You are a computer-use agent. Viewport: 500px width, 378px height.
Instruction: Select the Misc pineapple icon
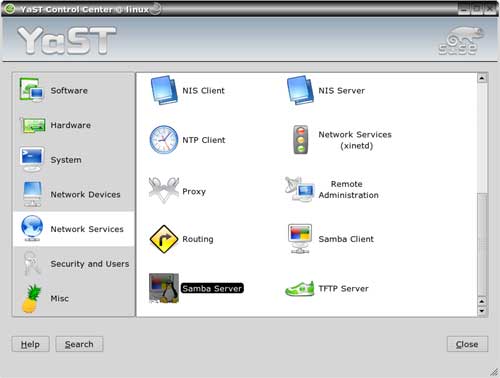[32, 298]
